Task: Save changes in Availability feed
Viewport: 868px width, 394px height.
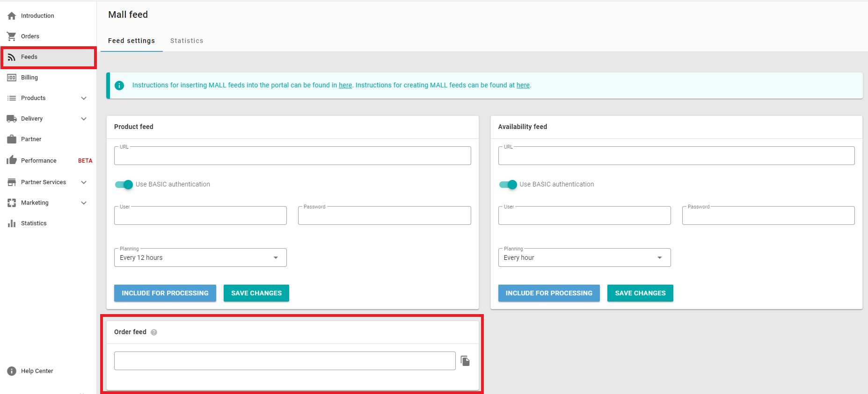Action: (x=640, y=293)
